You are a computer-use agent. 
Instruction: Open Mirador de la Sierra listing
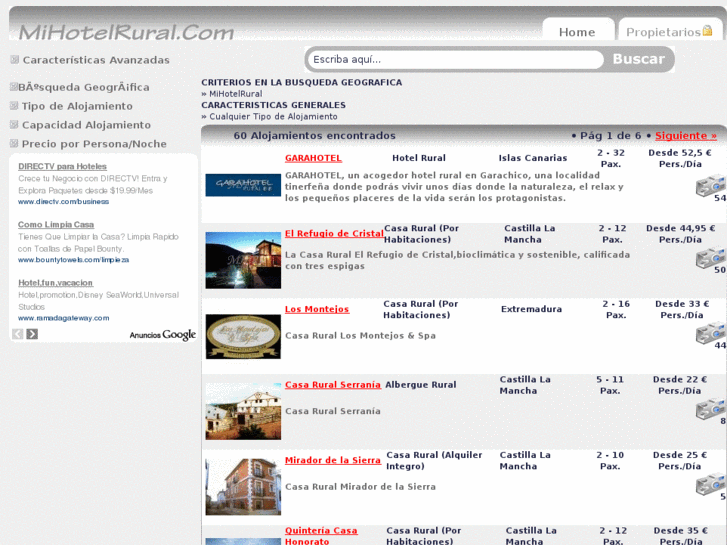332,461
